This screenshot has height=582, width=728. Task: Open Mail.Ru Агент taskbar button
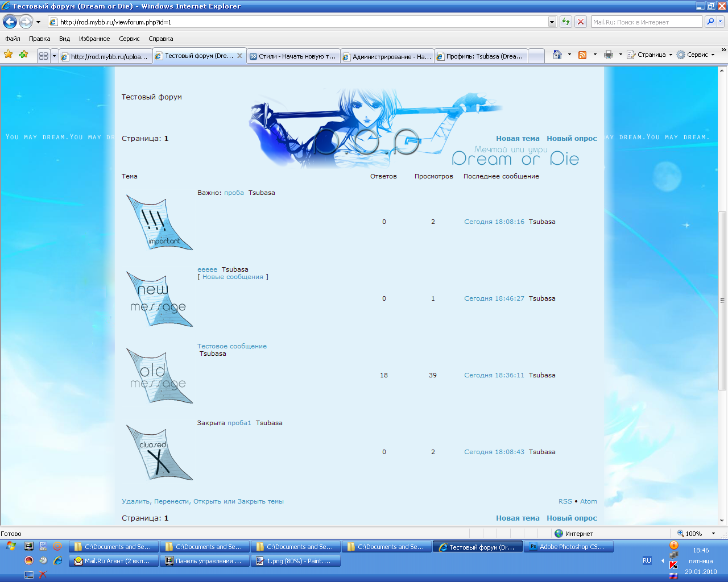114,561
